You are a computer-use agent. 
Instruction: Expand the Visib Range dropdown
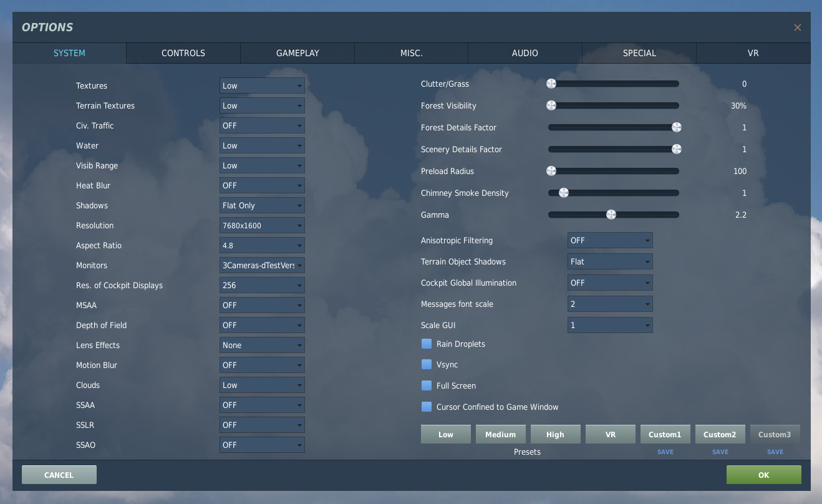coord(262,165)
